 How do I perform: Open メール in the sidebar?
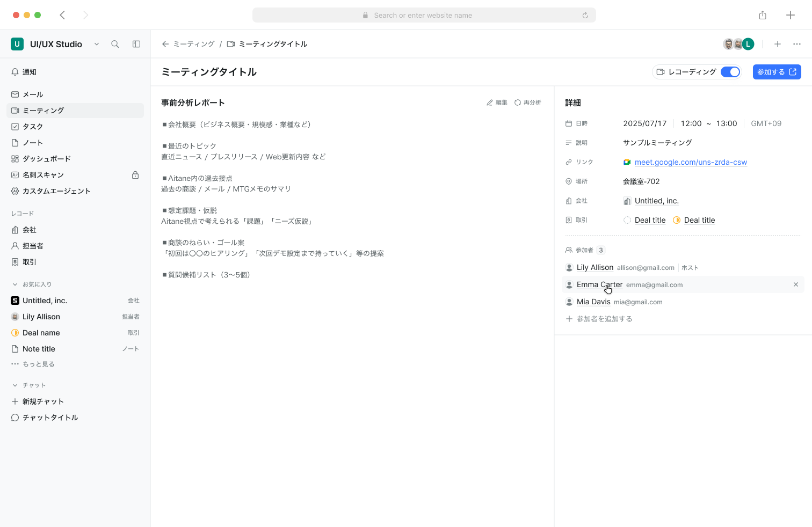75,94
